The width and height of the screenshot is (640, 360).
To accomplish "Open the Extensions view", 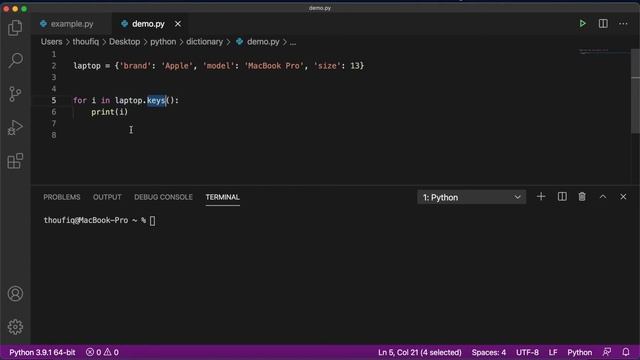I will point(15,161).
